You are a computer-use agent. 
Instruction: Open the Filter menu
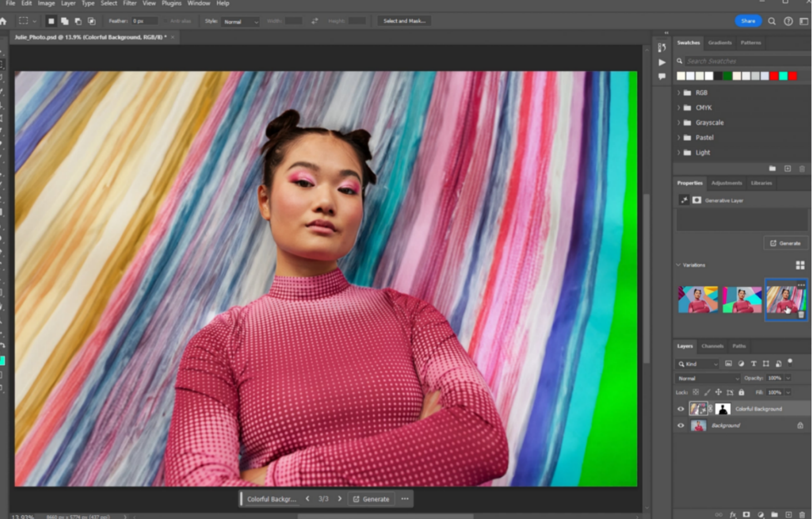click(130, 3)
